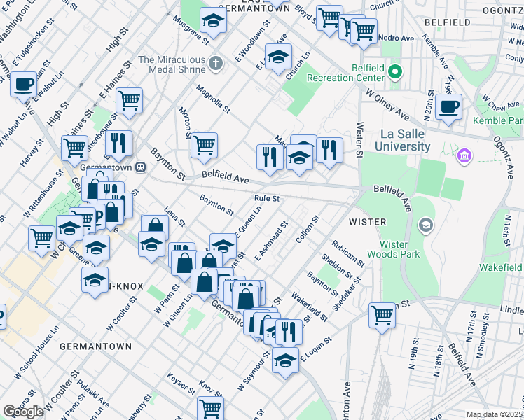Click the Rubicam St street label
This screenshot has width=524, height=420.
(348, 253)
